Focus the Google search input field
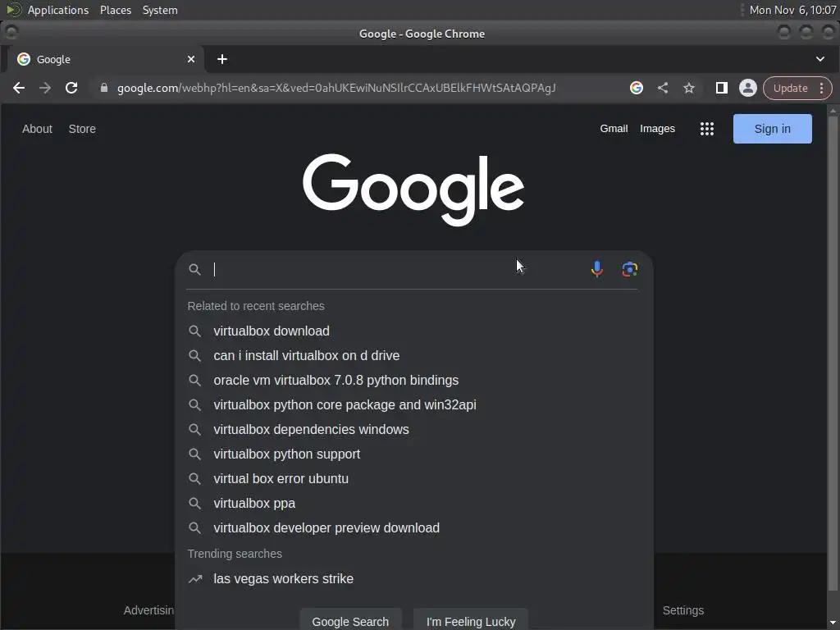The height and width of the screenshot is (630, 840). pos(396,269)
